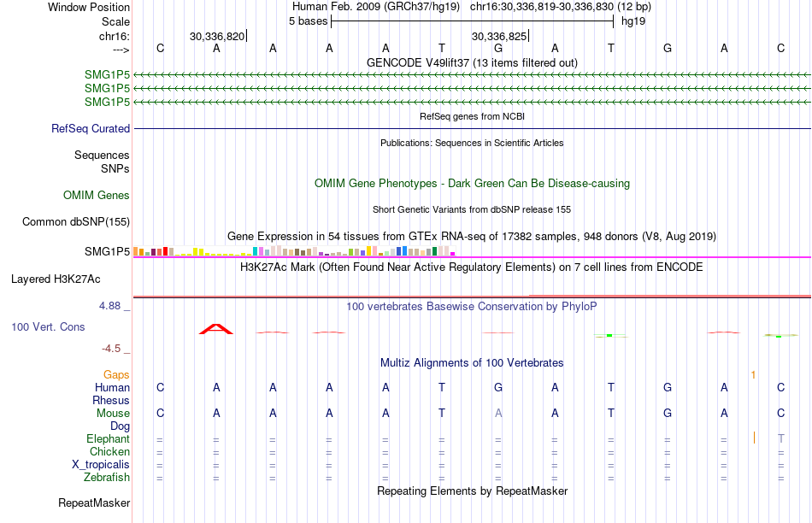
Task: Open GENCODE V49lift37 track title
Action: click(472, 62)
